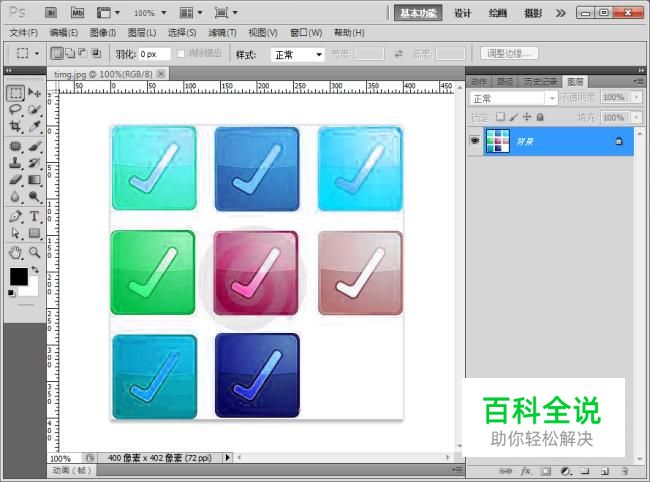
Task: Delete layer trash icon
Action: tap(625, 471)
